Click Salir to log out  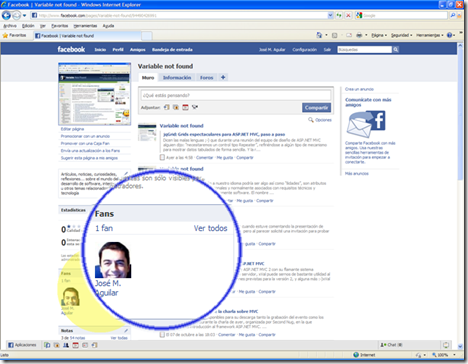click(x=327, y=49)
